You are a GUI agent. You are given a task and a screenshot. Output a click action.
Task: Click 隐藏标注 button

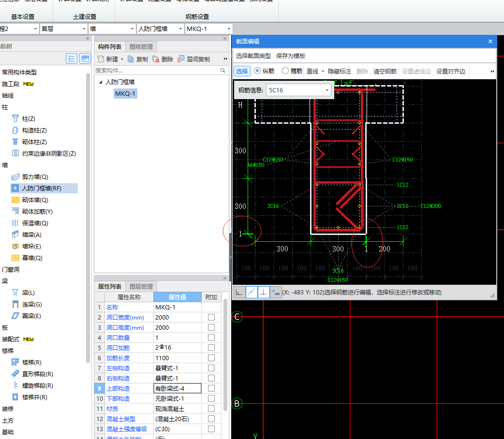click(x=340, y=72)
